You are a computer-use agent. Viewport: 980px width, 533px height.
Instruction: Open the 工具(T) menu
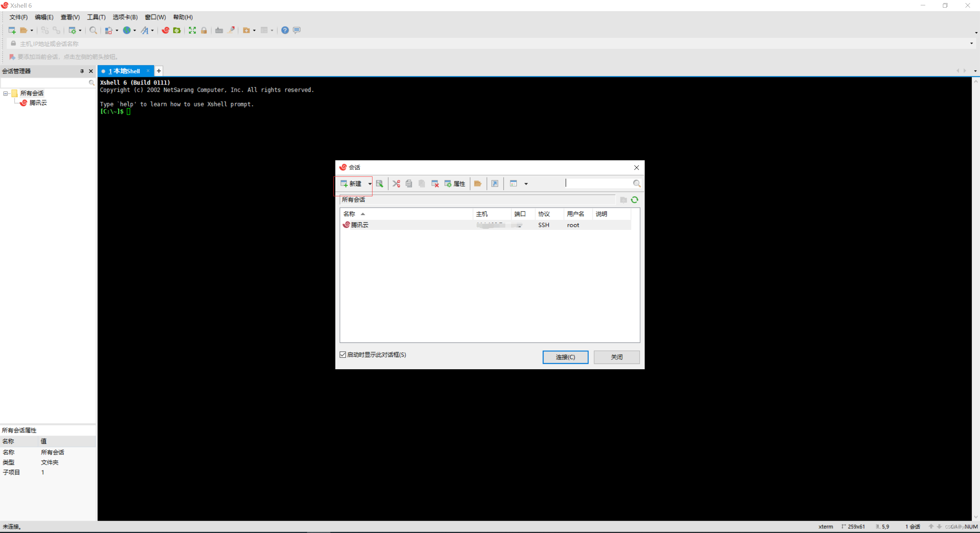(x=96, y=17)
